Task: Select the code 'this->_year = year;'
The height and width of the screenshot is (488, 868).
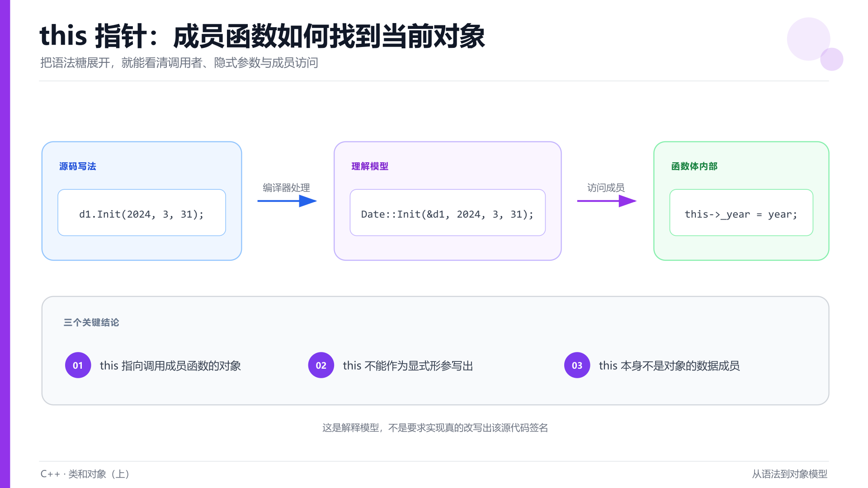Action: click(741, 214)
